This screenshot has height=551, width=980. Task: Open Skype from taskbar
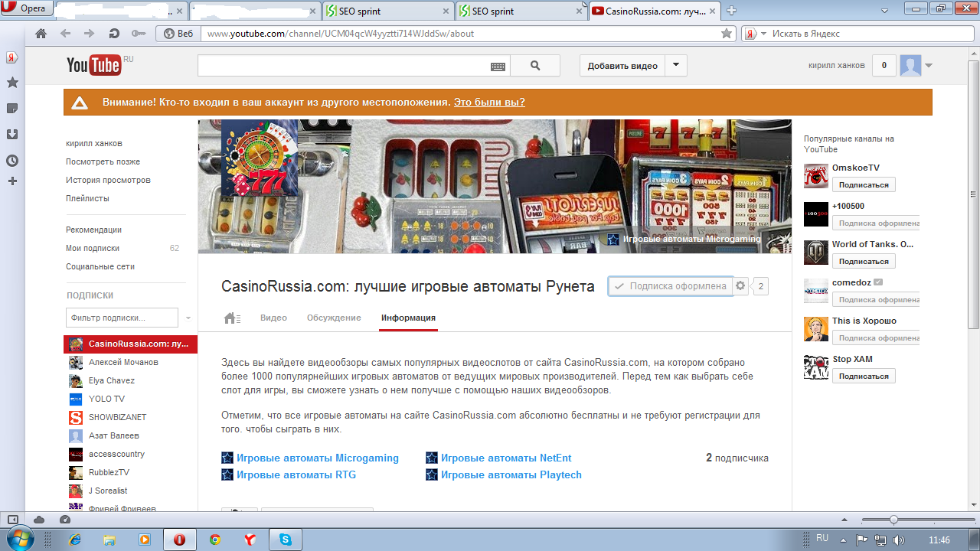click(x=286, y=540)
